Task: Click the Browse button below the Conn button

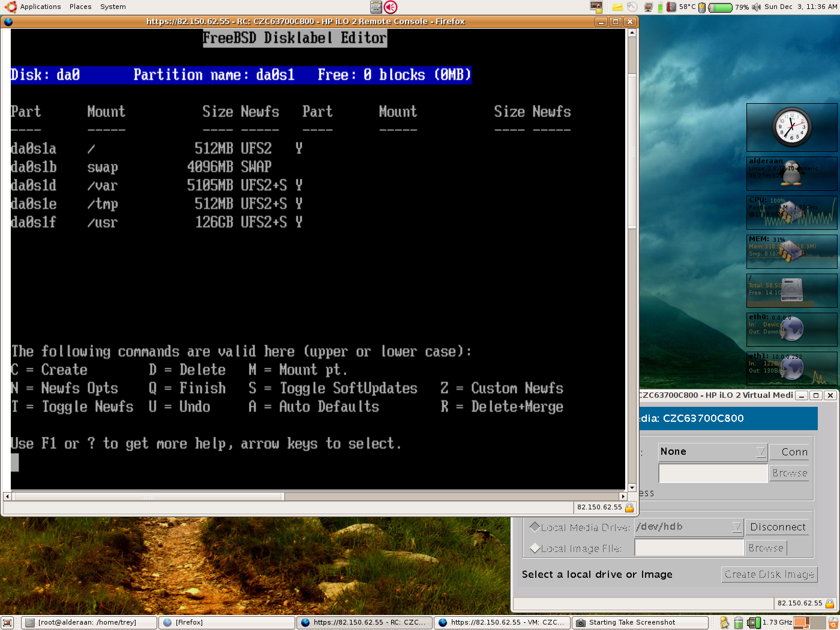Action: (x=790, y=473)
